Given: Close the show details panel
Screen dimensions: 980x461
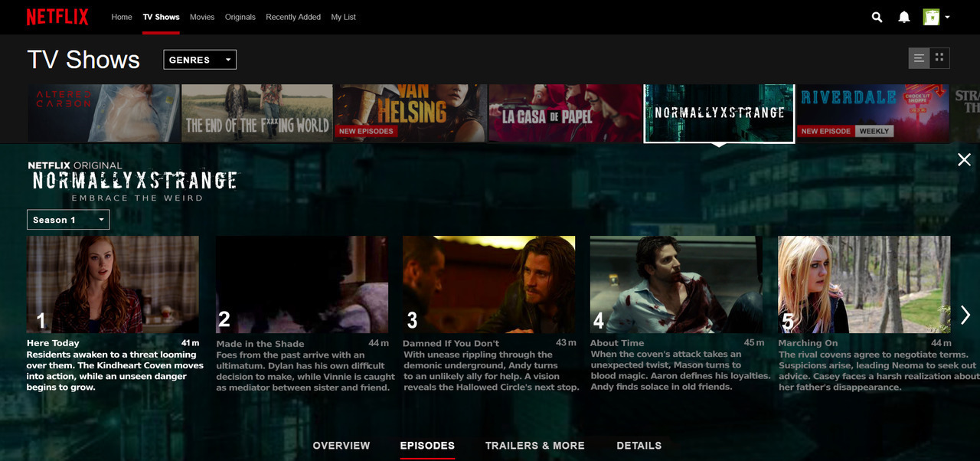Looking at the screenshot, I should click(964, 159).
